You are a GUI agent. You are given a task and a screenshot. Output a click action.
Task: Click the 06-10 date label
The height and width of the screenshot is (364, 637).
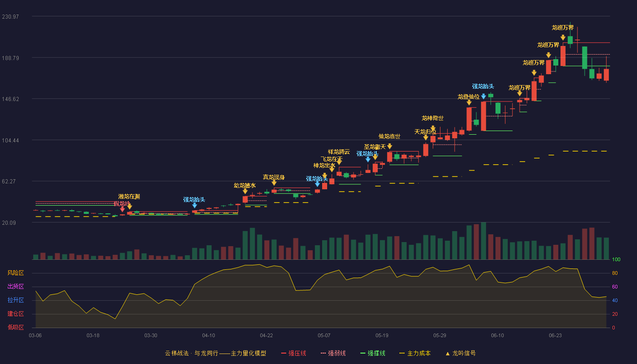(x=497, y=335)
